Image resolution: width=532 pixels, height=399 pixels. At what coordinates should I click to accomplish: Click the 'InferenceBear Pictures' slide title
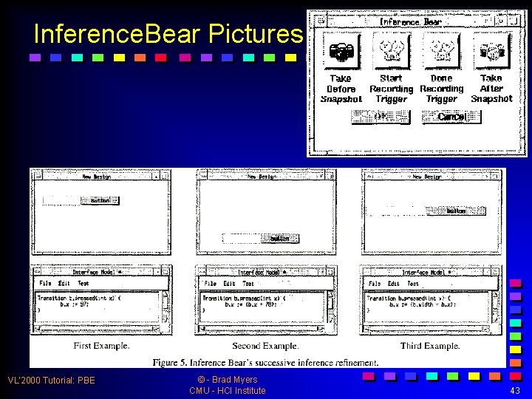pyautogui.click(x=168, y=33)
